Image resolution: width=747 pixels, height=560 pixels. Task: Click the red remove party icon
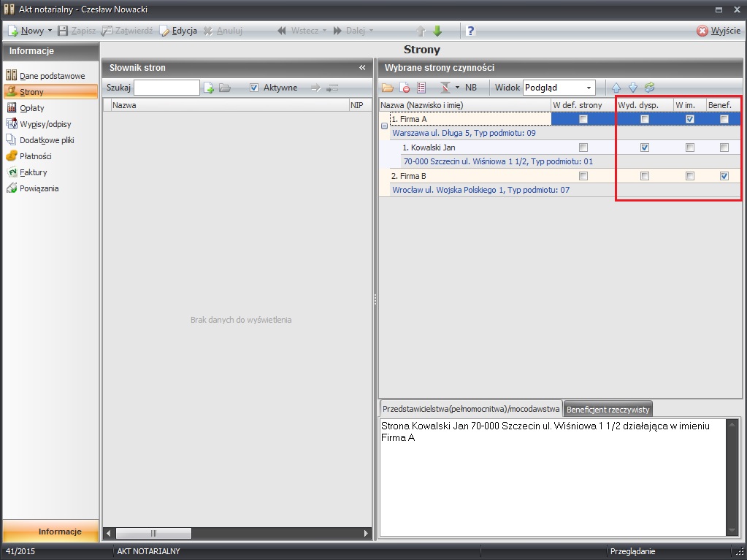[x=405, y=88]
